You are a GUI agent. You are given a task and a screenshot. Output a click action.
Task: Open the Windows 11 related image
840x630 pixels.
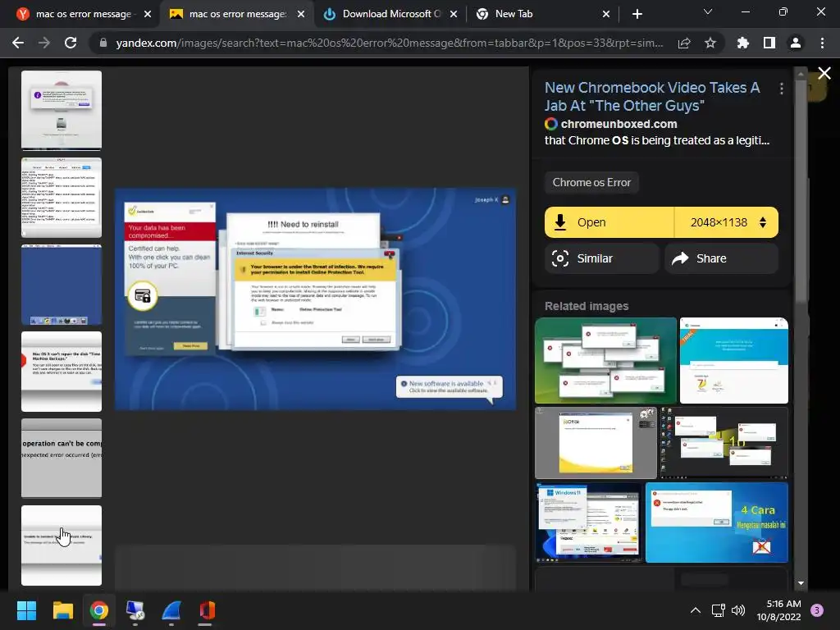[x=588, y=523]
